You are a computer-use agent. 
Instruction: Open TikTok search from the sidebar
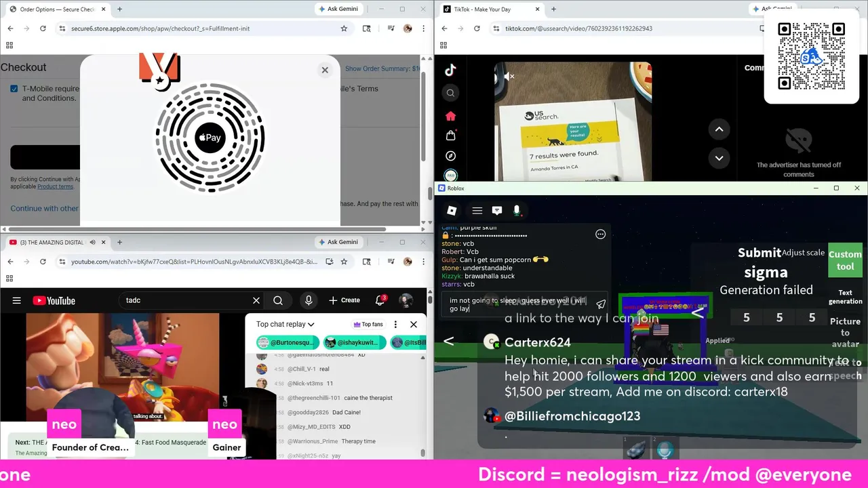450,93
